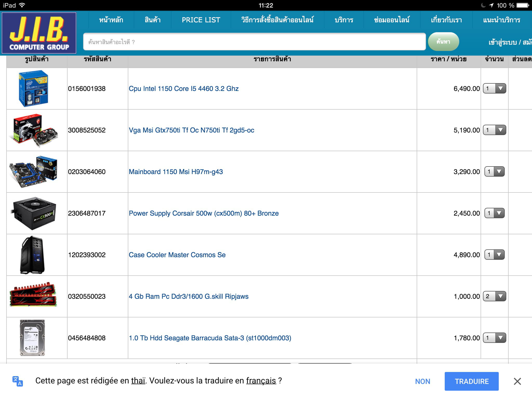Open quantity dropdown for Vga Msi Gtx750ti
Image resolution: width=532 pixels, height=399 pixels.
tap(494, 130)
